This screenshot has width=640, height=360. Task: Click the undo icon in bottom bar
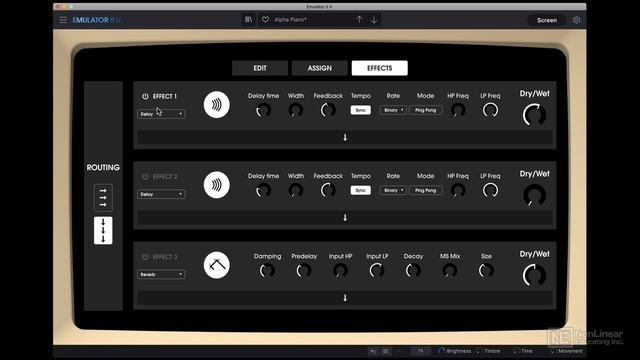373,351
